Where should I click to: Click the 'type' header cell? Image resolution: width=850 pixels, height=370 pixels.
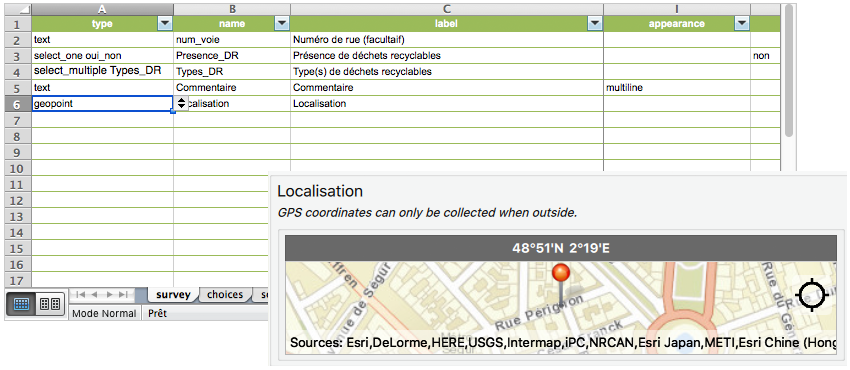[102, 24]
